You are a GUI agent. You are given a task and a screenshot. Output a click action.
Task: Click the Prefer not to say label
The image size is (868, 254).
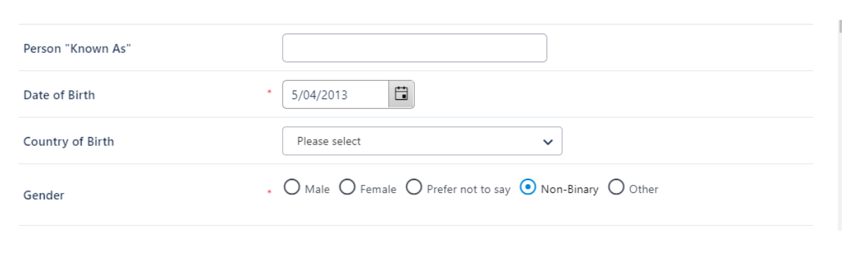pyautogui.click(x=468, y=189)
